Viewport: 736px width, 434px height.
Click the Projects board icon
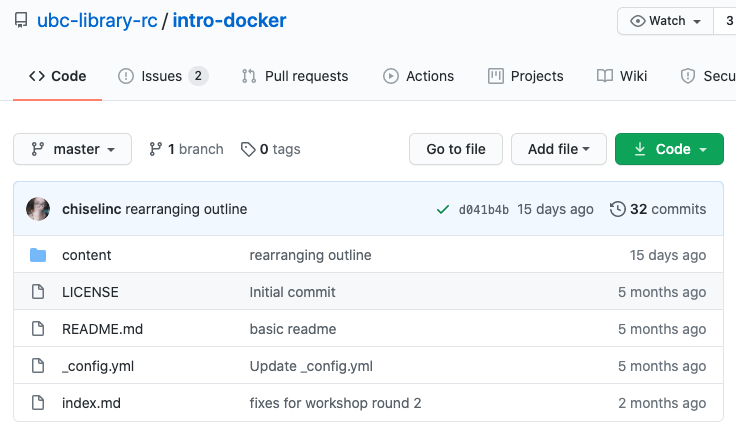point(496,76)
